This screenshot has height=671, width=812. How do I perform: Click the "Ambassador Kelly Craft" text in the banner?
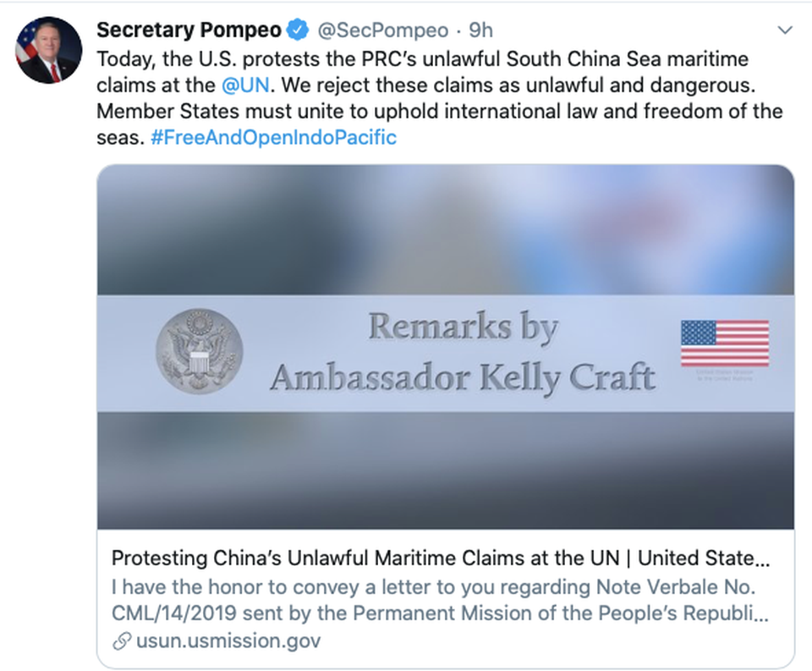pos(462,377)
